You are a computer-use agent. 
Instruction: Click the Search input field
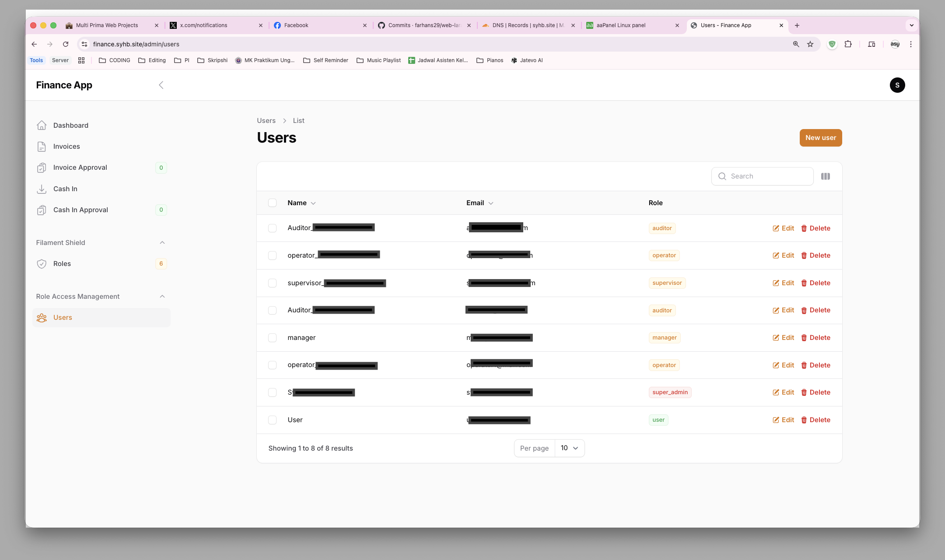(768, 176)
